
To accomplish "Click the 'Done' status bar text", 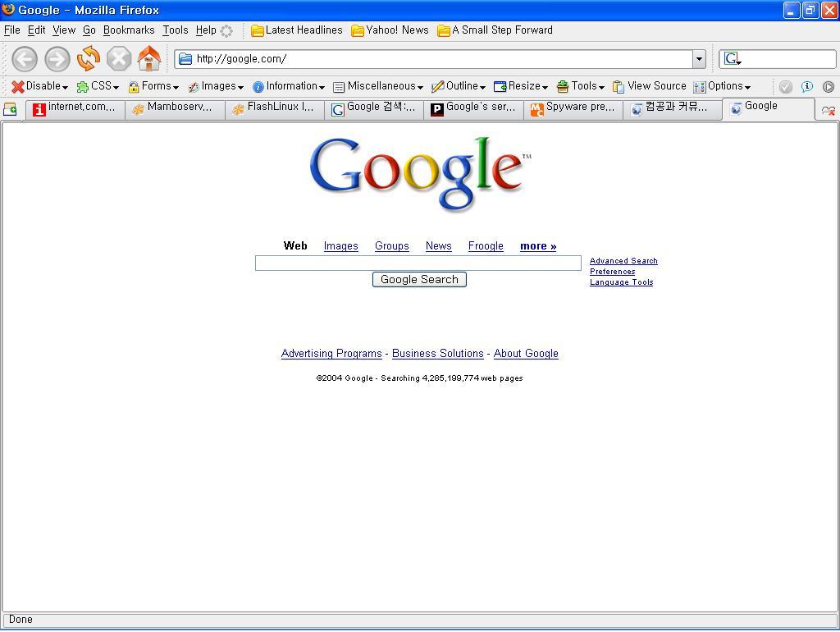I will [21, 620].
